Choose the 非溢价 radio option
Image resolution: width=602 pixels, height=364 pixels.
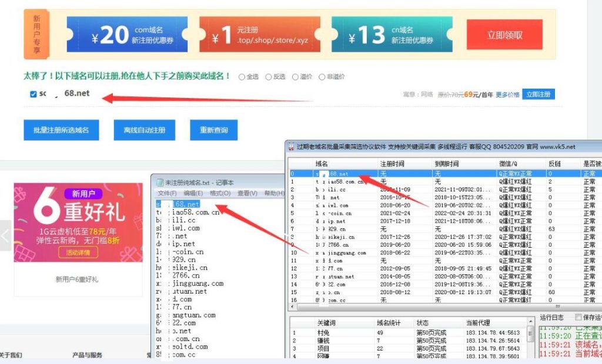point(322,77)
